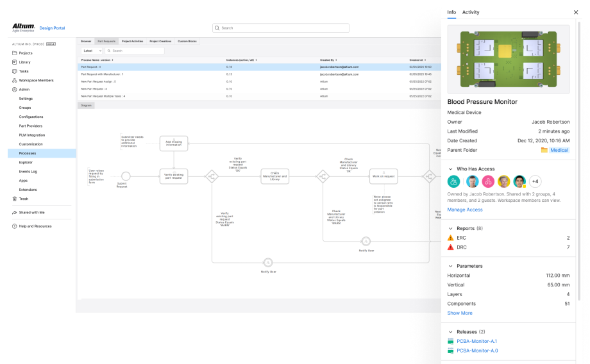590x364 pixels.
Task: Click the Workspace Members icon
Action: 15,80
